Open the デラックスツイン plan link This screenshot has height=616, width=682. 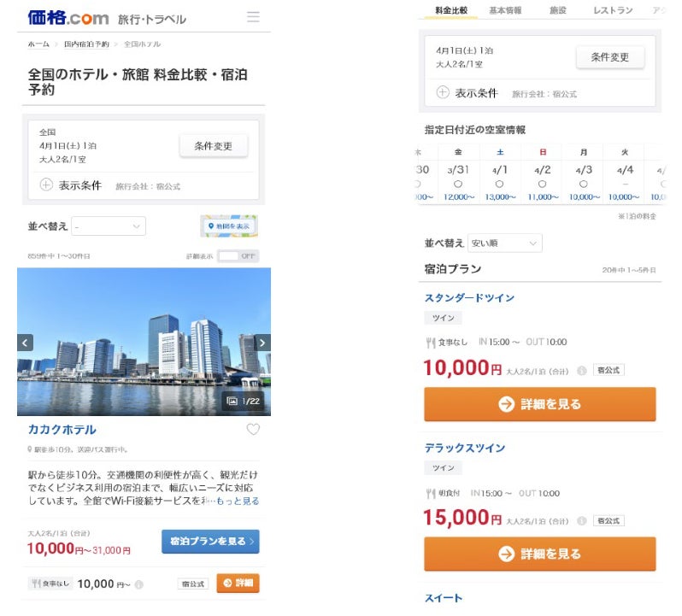coord(465,448)
